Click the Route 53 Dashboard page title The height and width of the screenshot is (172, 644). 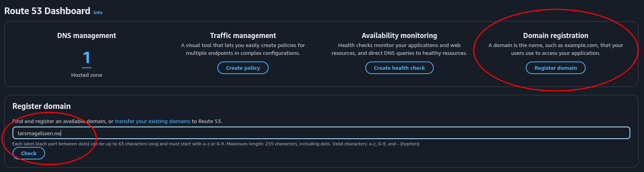pyautogui.click(x=47, y=11)
